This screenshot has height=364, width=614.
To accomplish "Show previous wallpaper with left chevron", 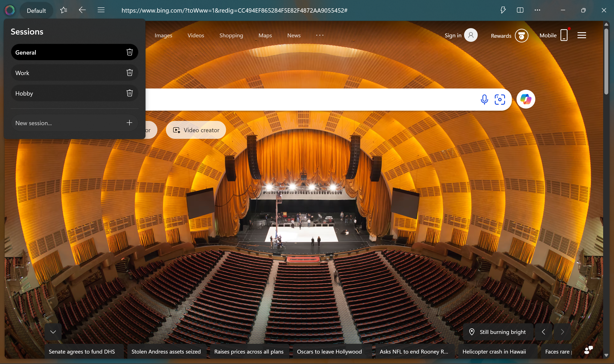I will point(543,332).
